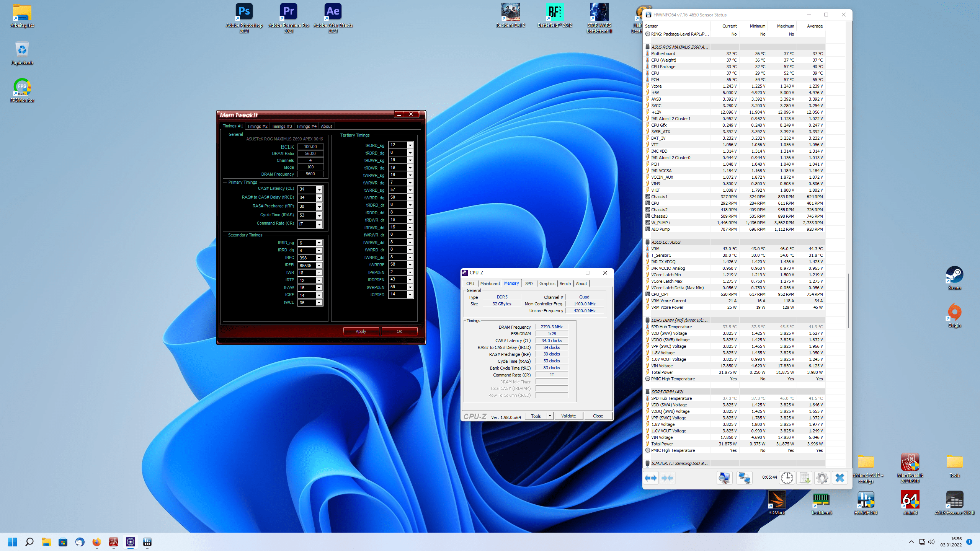This screenshot has height=551, width=980.
Task: Open Adobe Photoshop 2021 desktop shortcut
Action: (x=244, y=18)
